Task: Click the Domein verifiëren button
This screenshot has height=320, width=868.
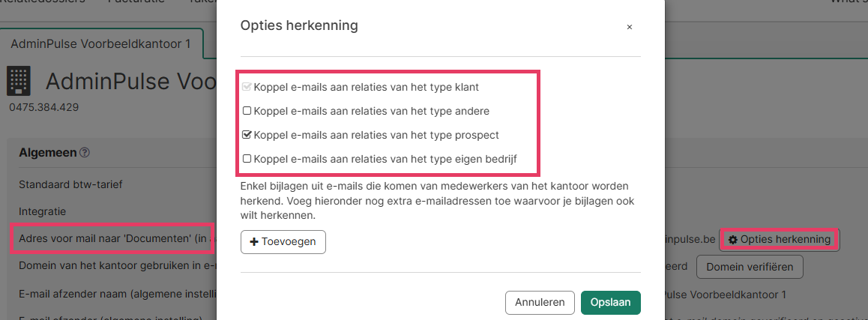Action: click(x=750, y=267)
